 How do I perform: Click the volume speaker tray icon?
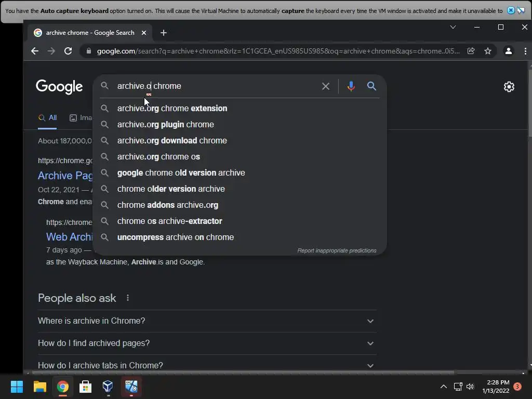[x=470, y=387]
